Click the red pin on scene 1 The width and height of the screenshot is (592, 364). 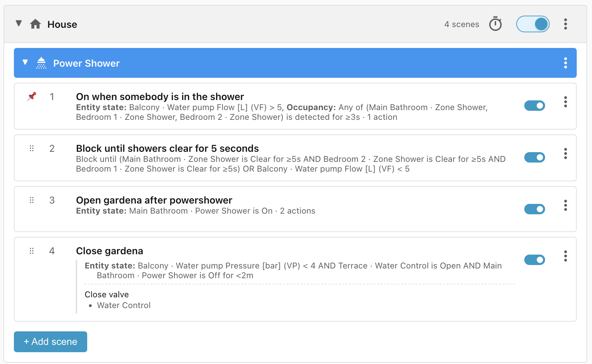pyautogui.click(x=32, y=96)
